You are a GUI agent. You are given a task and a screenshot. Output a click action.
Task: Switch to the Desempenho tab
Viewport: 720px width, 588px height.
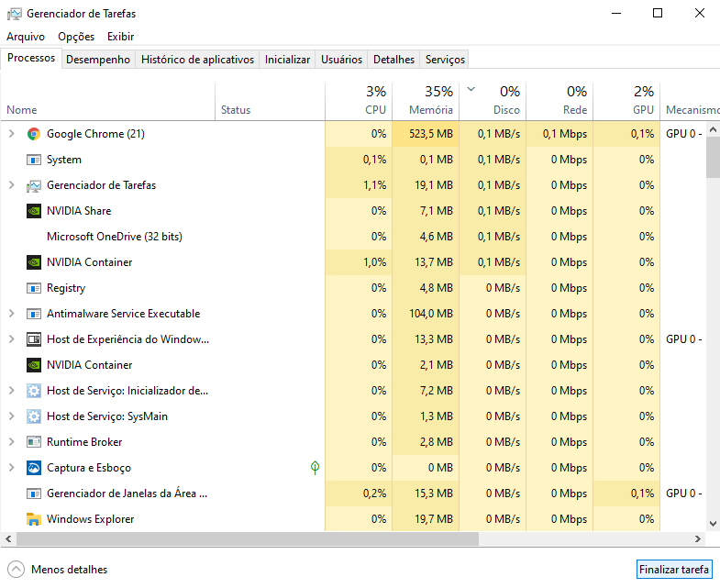98,60
